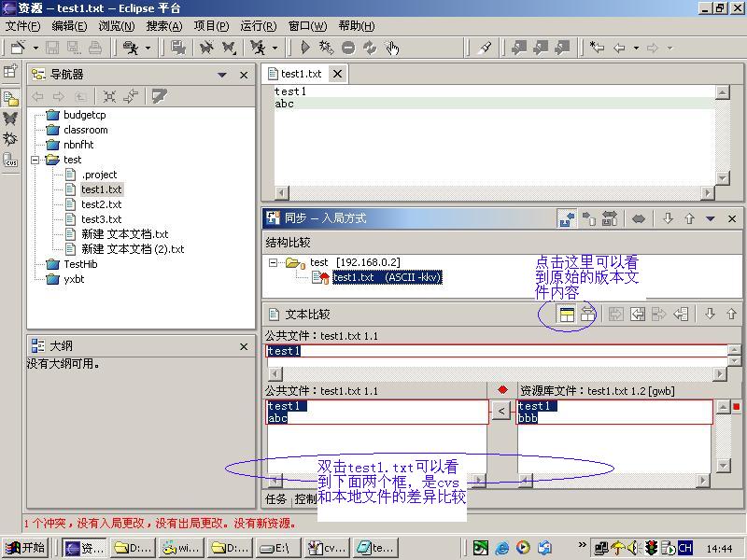Viewport: 747px width, 560px height.
Task: Switch to the butterfly perspective icon
Action: coord(10,119)
